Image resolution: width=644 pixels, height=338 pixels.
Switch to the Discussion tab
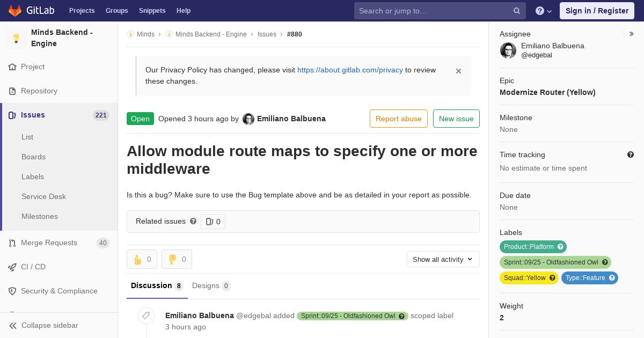coord(157,286)
